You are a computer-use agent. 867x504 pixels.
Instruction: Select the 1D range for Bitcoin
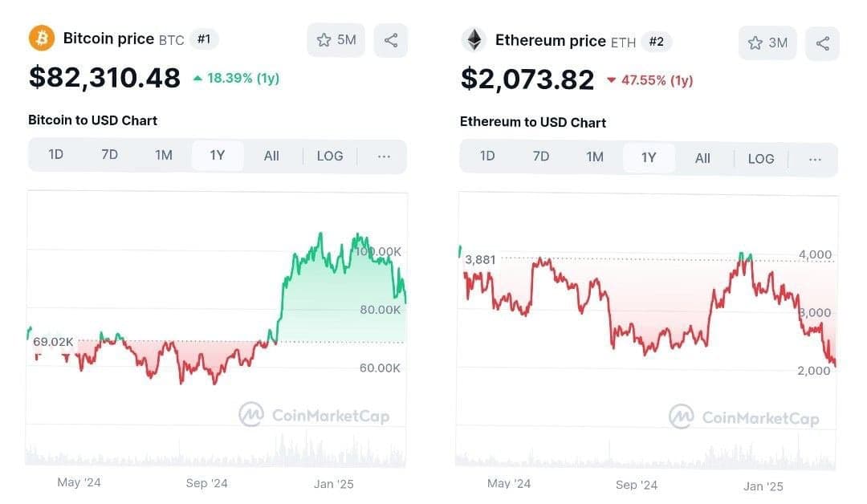click(55, 155)
